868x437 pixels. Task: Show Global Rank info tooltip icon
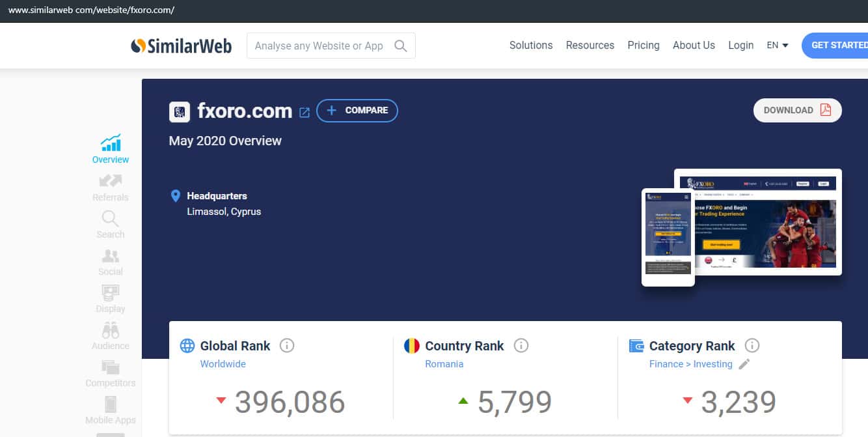click(x=287, y=346)
